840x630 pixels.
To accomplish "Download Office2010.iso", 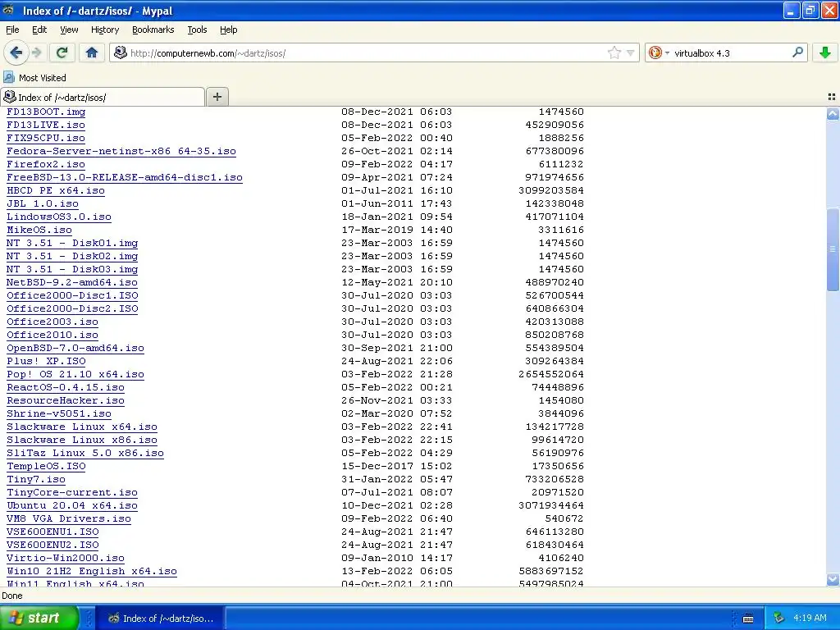I will tap(52, 335).
